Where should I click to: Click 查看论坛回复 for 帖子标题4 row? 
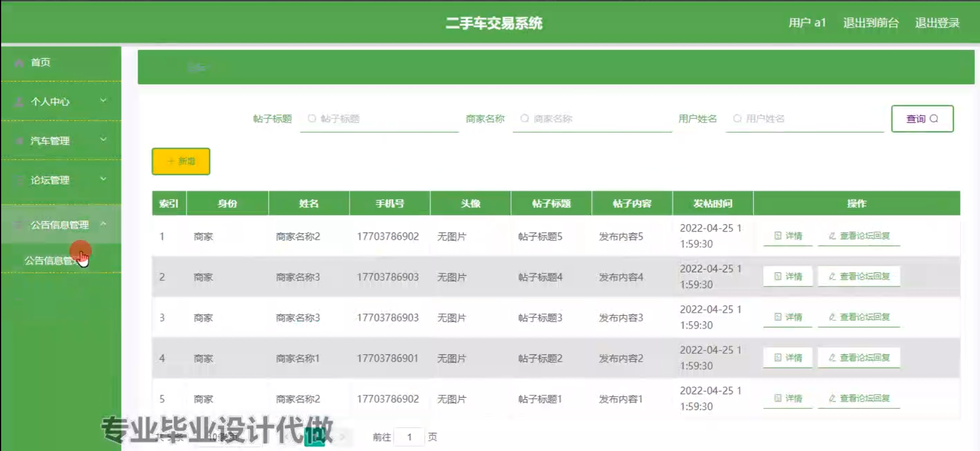[859, 276]
